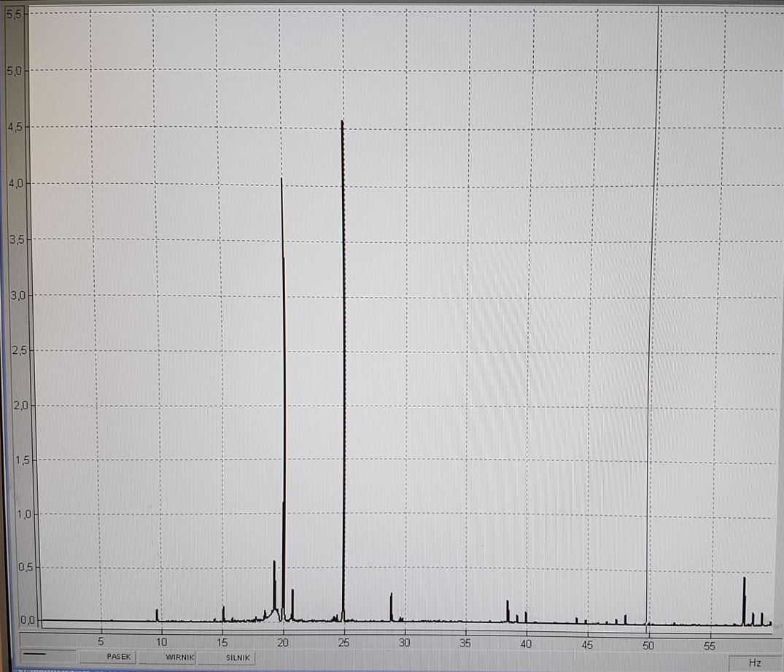Click the y-axis label 3,0
784x672 pixels.
click(x=18, y=296)
